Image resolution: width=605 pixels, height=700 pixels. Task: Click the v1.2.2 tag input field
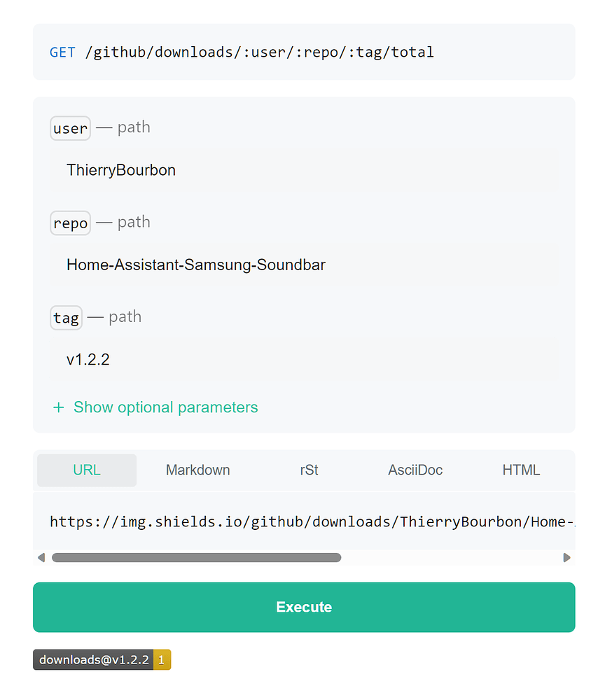[x=210, y=359]
